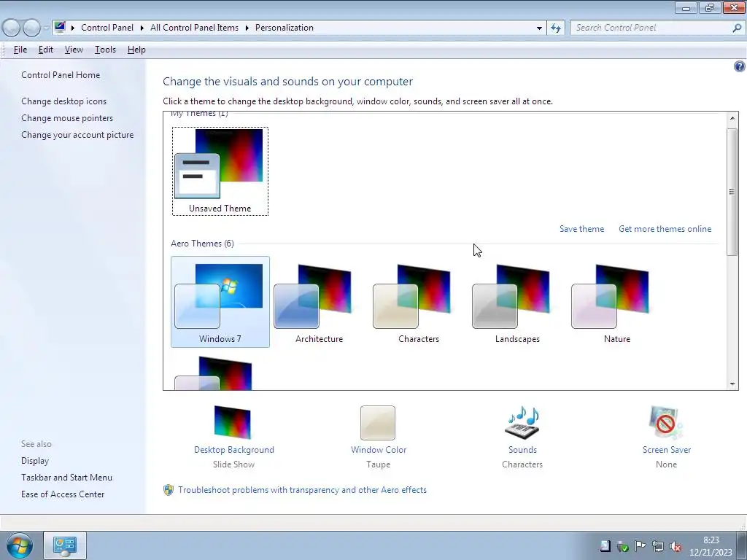Go to Control Panel Home

(61, 75)
